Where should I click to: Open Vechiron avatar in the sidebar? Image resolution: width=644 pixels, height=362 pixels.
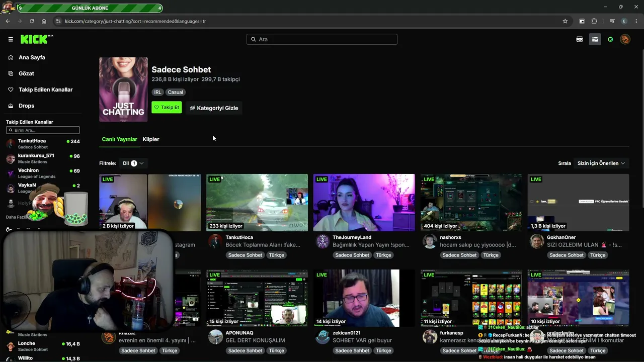pyautogui.click(x=11, y=173)
